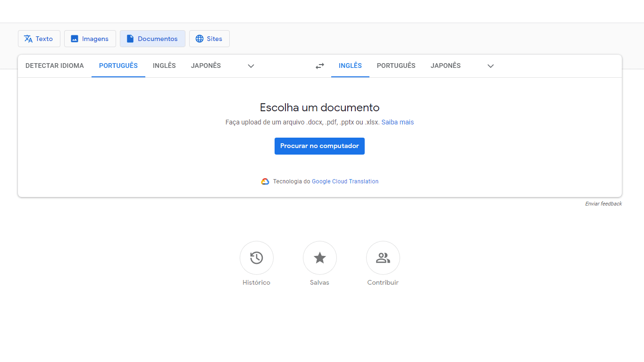Open the Histórico clock icon
Viewport: 644px width, 362px height.
pos(257,258)
